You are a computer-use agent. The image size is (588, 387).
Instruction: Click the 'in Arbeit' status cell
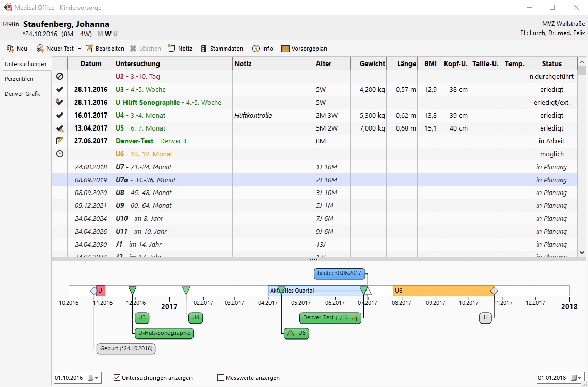tap(552, 141)
